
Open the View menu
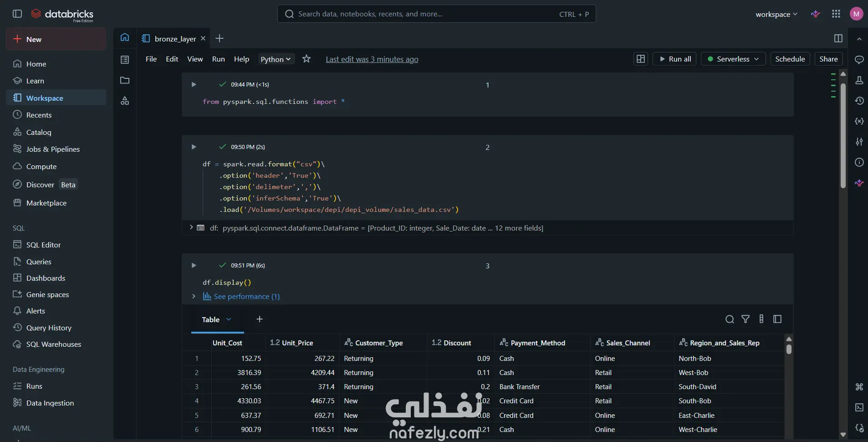[195, 59]
